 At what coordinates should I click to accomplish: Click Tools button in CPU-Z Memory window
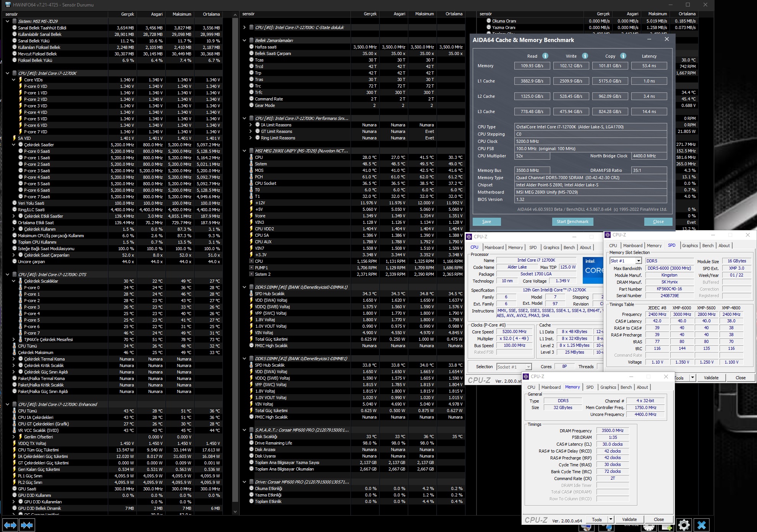(x=597, y=519)
